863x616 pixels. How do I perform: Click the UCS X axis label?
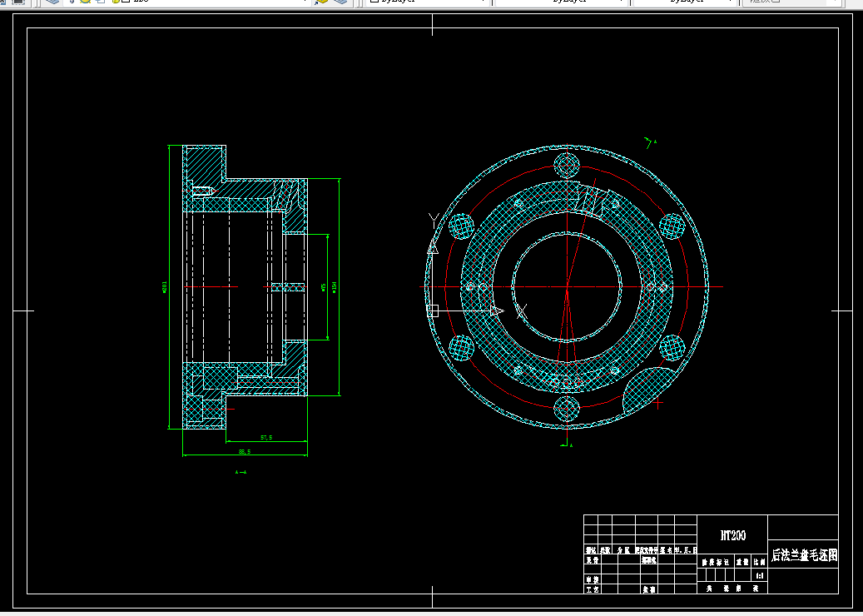tap(521, 311)
